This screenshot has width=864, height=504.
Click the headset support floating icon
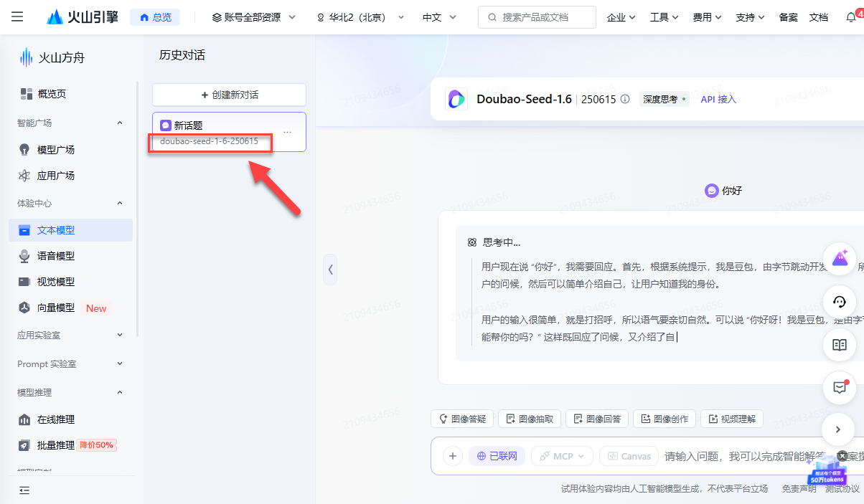click(840, 302)
